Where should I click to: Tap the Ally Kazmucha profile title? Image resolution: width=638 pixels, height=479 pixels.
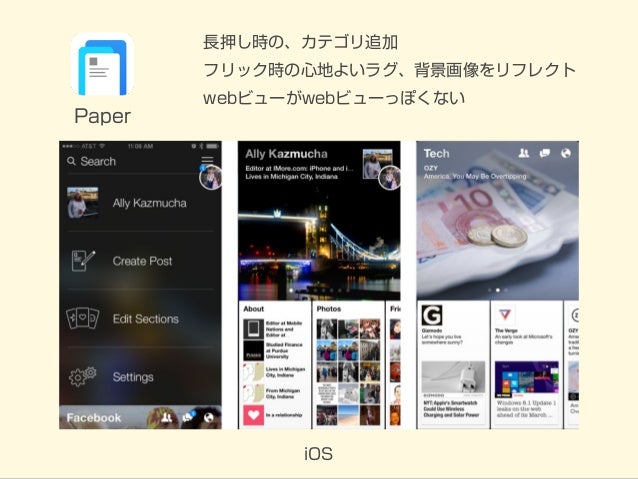[286, 154]
